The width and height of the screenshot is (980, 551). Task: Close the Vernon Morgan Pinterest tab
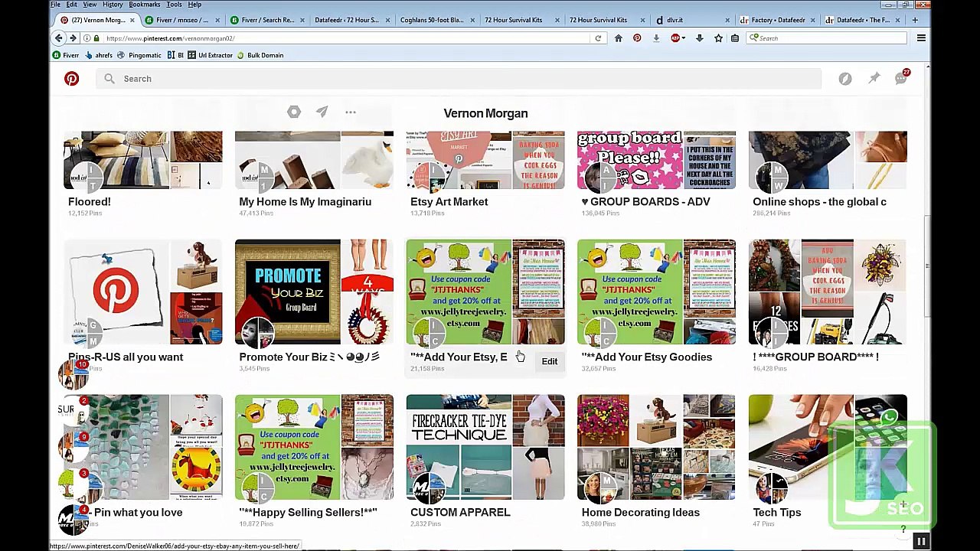[x=132, y=20]
